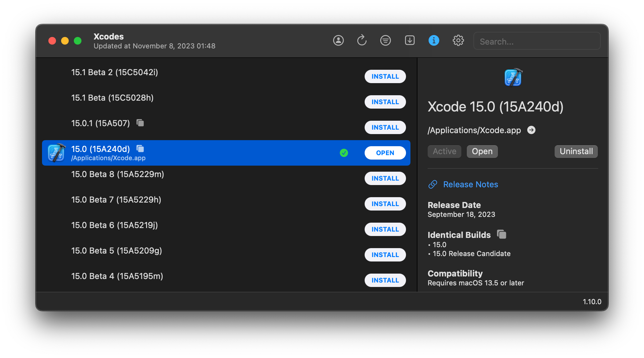Screen dimensions: 644x358
Task: Click 'Updated at November 8, 2023 01:48' text
Action: (154, 46)
